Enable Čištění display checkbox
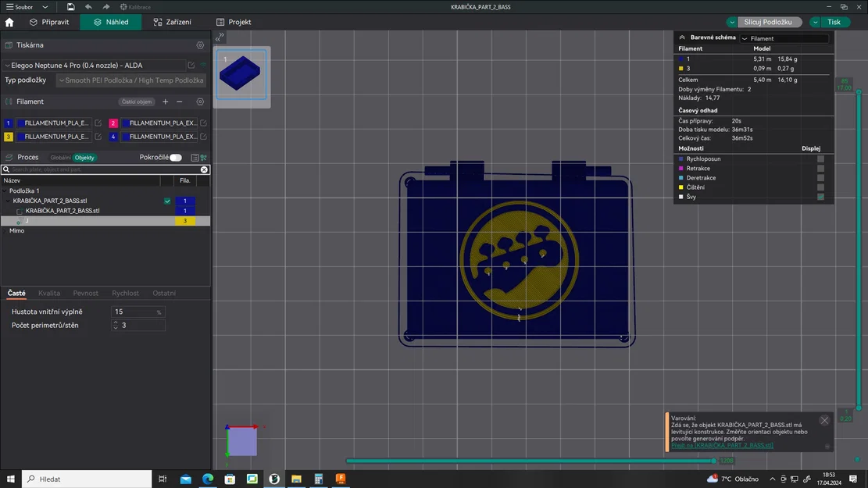This screenshot has width=868, height=488. coord(820,187)
